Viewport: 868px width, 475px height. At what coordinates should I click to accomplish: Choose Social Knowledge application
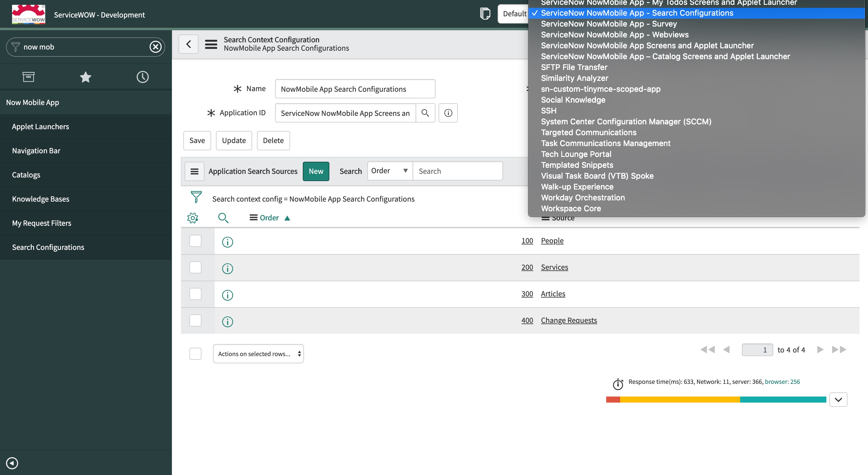pyautogui.click(x=573, y=100)
